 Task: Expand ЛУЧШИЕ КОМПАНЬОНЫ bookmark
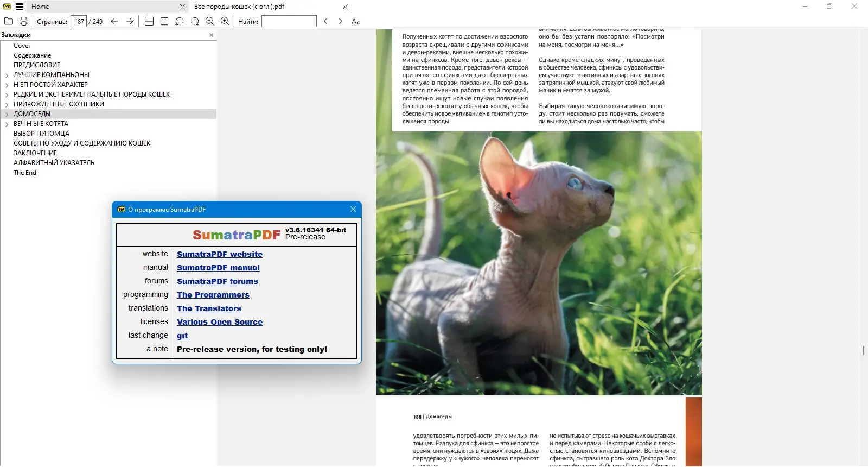click(x=7, y=75)
